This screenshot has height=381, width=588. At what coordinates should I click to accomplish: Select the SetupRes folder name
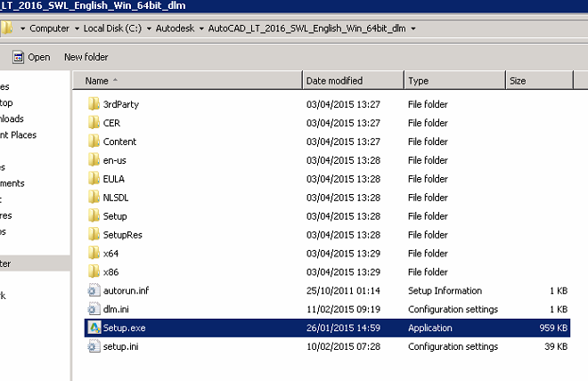coord(123,235)
